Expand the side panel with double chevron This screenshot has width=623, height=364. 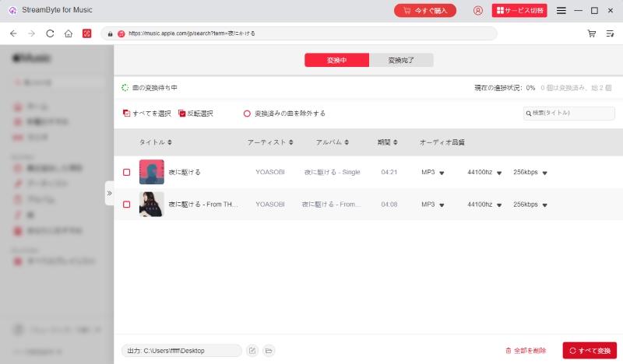pos(109,194)
